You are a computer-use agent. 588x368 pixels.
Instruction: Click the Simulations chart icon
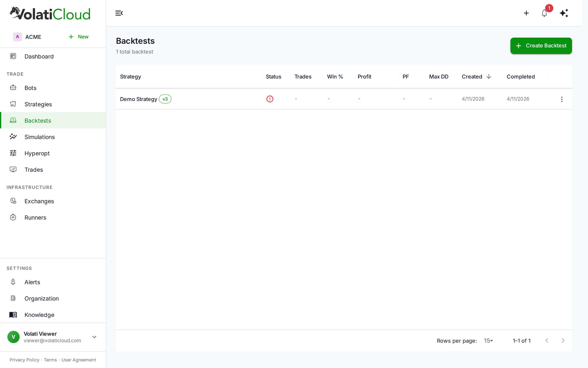tap(13, 137)
